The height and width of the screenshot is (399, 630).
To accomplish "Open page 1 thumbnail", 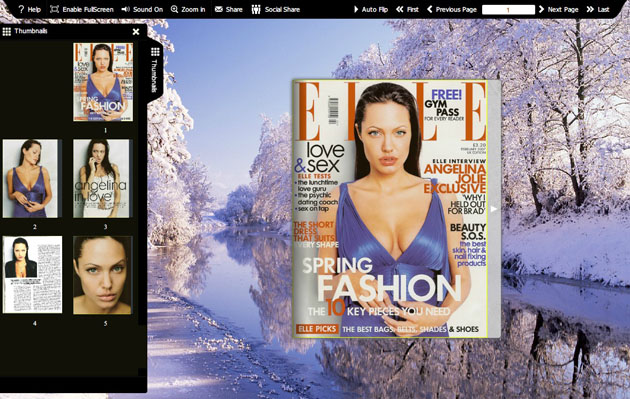I will pos(103,82).
